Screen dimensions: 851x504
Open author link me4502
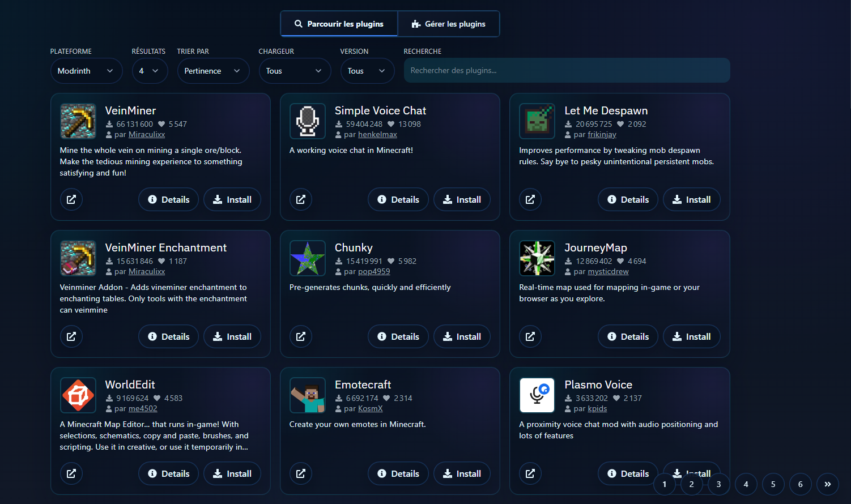coord(143,409)
